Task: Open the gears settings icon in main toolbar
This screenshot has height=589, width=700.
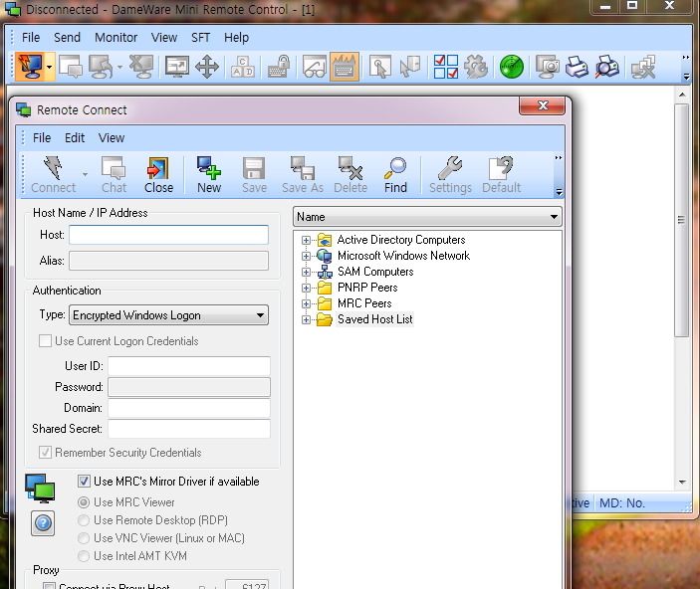Action: pyautogui.click(x=476, y=67)
